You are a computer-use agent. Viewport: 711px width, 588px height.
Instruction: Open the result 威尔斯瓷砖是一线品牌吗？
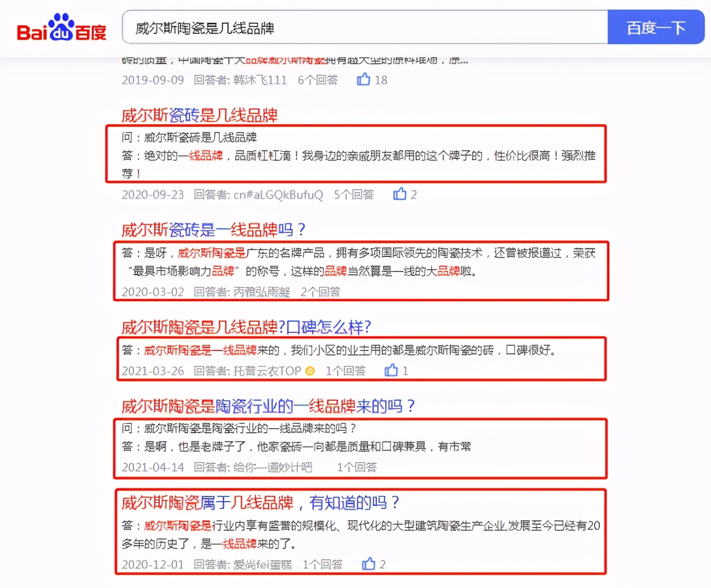click(212, 230)
